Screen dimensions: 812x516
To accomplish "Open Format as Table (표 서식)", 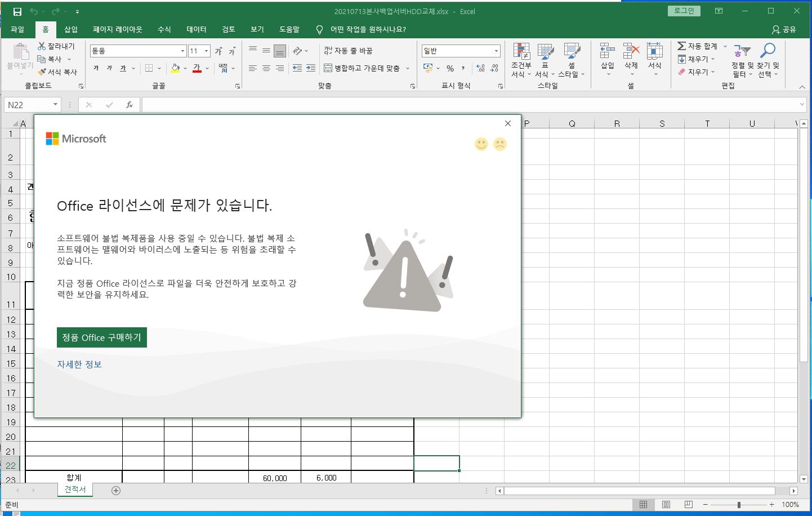I will pyautogui.click(x=545, y=60).
